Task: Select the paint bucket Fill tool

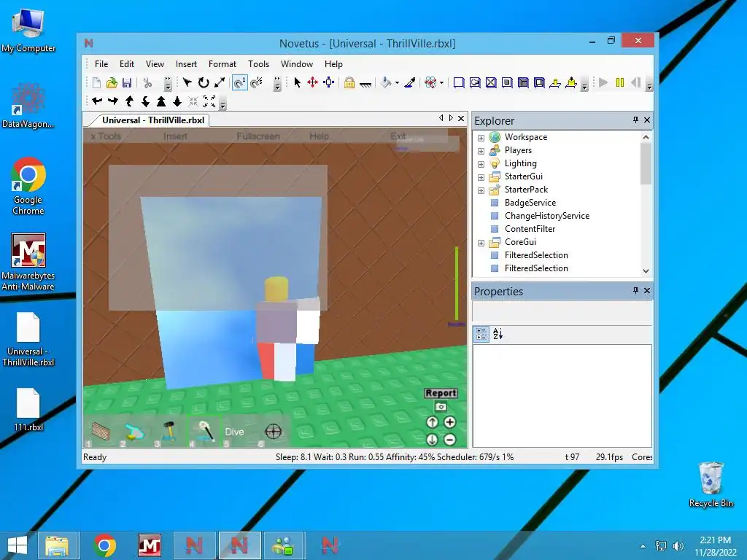Action: (x=386, y=83)
